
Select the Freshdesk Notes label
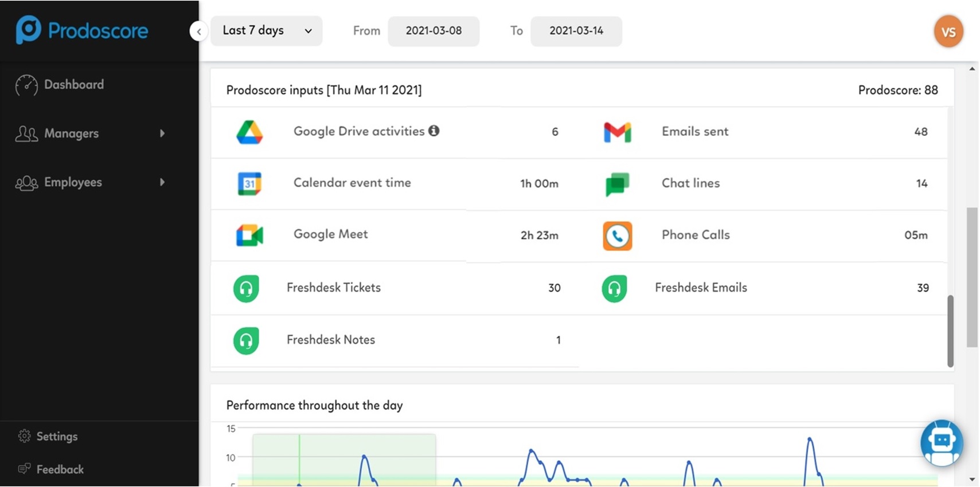(x=331, y=340)
